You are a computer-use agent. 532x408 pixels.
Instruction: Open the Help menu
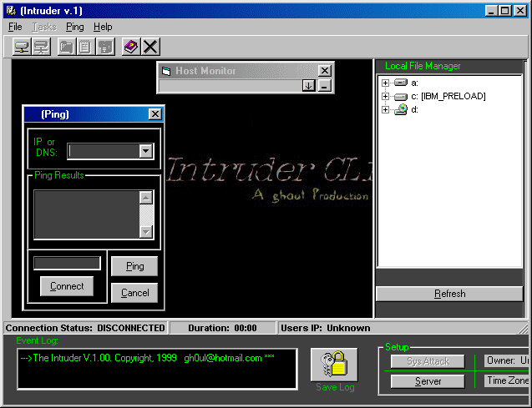click(x=103, y=27)
